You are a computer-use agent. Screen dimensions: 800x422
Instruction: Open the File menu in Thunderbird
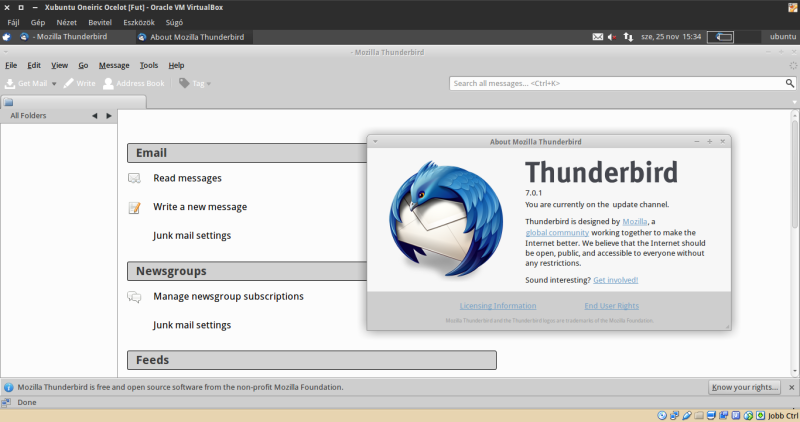(11, 65)
